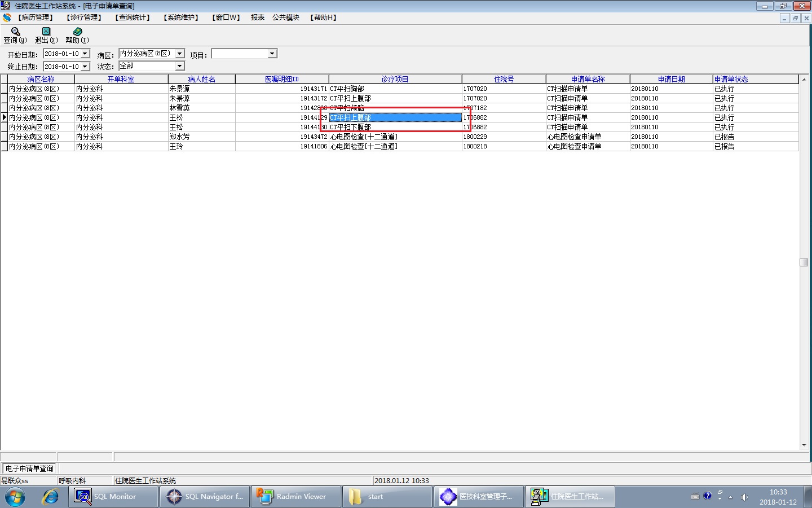Open the 开始日期 date dropdown
Image resolution: width=812 pixels, height=508 pixels.
click(x=85, y=54)
